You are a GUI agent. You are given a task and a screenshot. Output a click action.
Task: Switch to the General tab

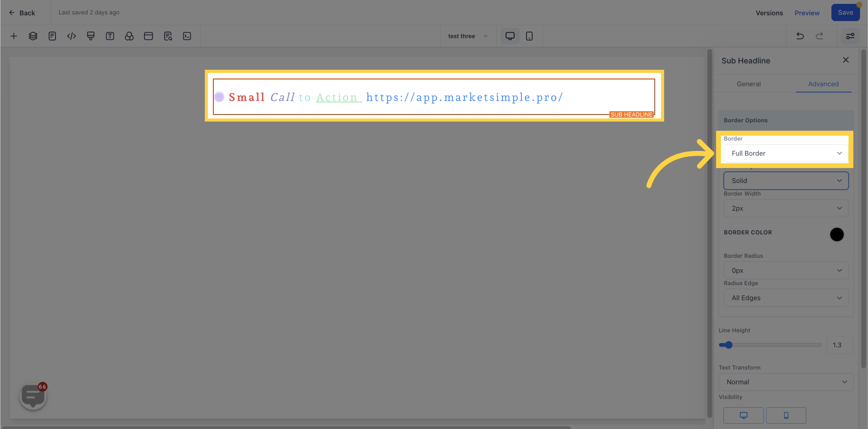point(748,84)
